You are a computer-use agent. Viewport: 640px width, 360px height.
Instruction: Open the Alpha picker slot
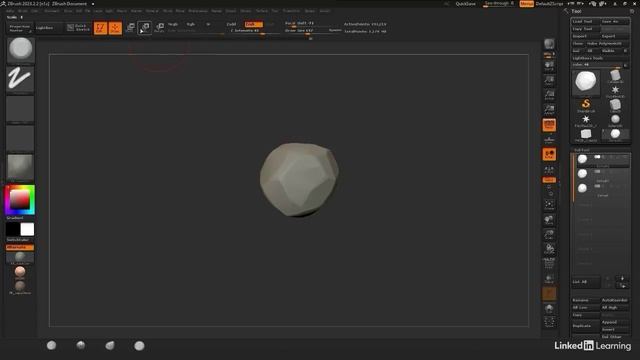pyautogui.click(x=20, y=109)
